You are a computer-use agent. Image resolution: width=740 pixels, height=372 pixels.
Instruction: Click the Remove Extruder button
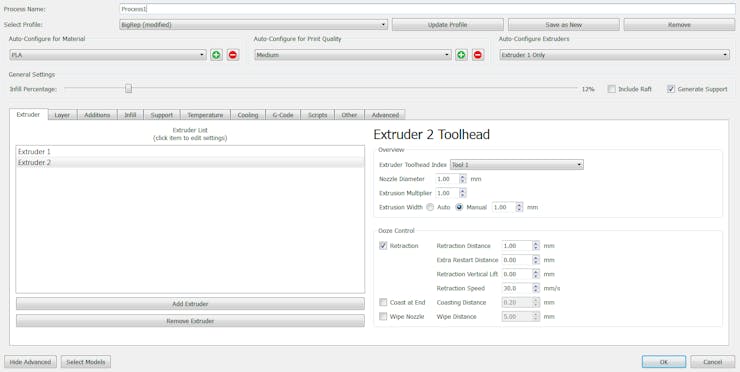click(x=190, y=321)
